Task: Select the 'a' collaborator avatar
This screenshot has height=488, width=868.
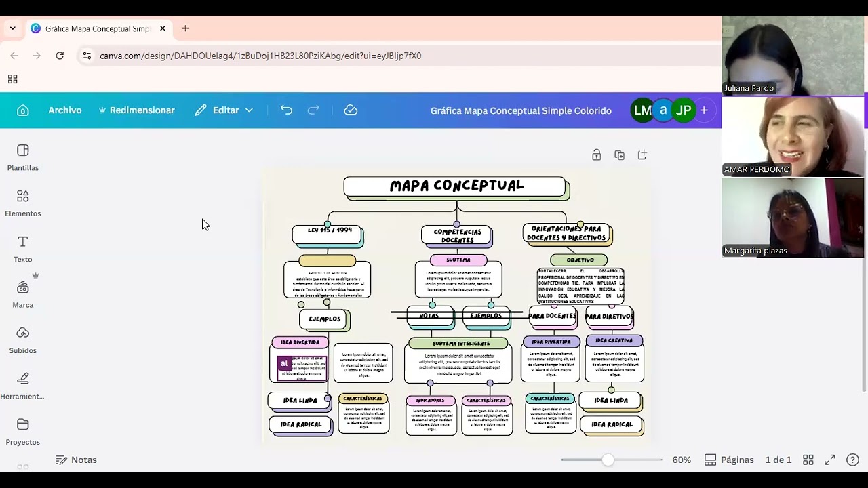Action: click(663, 110)
